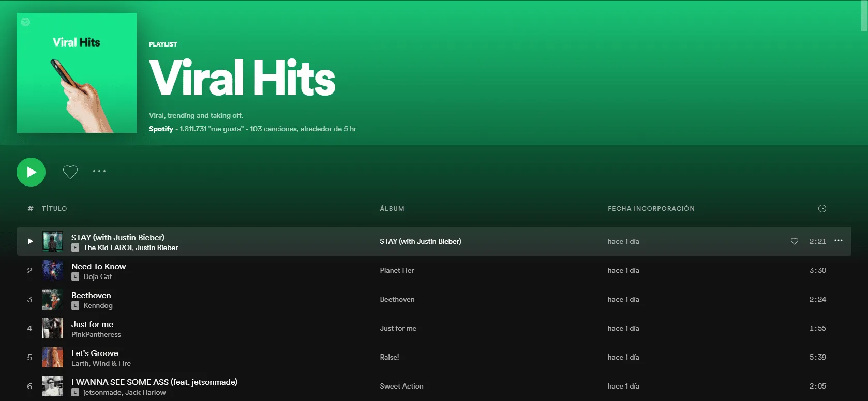Open the Planet Her album
868x401 pixels.
(397, 270)
